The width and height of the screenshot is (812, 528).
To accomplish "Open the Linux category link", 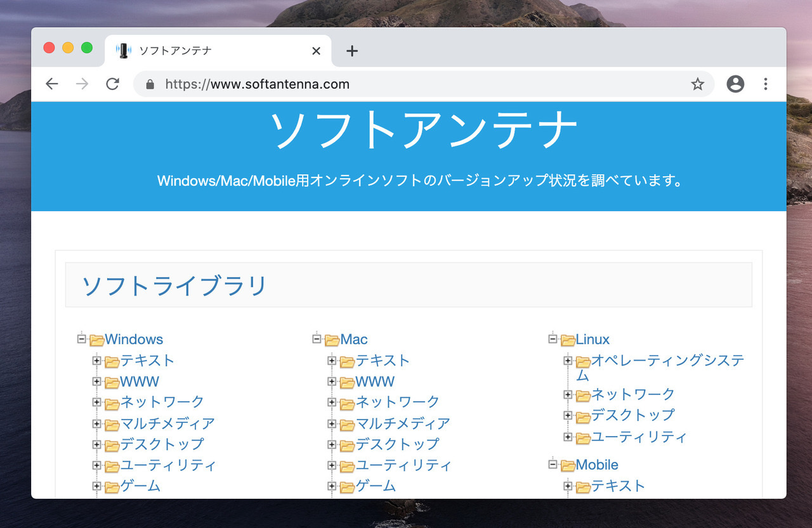I will point(593,339).
